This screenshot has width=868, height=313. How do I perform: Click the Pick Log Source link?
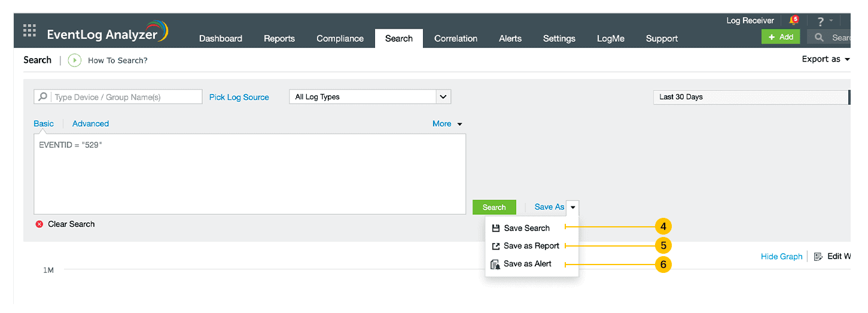pos(239,97)
